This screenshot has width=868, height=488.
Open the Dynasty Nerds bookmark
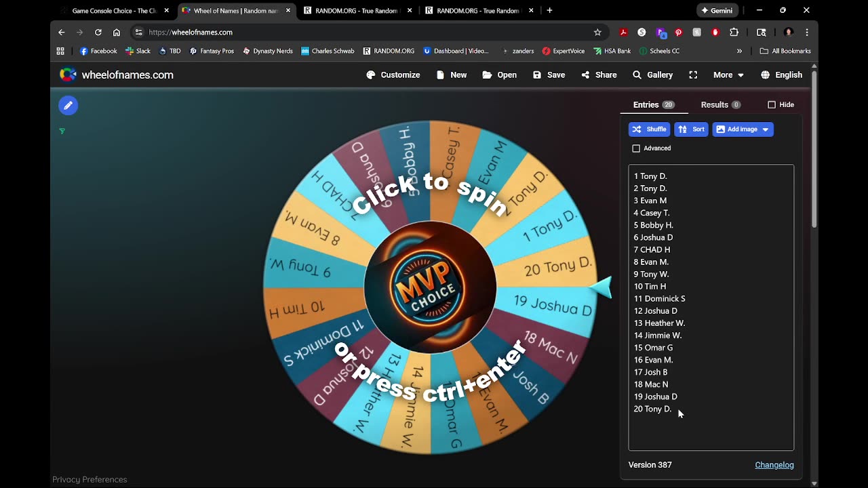coord(268,51)
